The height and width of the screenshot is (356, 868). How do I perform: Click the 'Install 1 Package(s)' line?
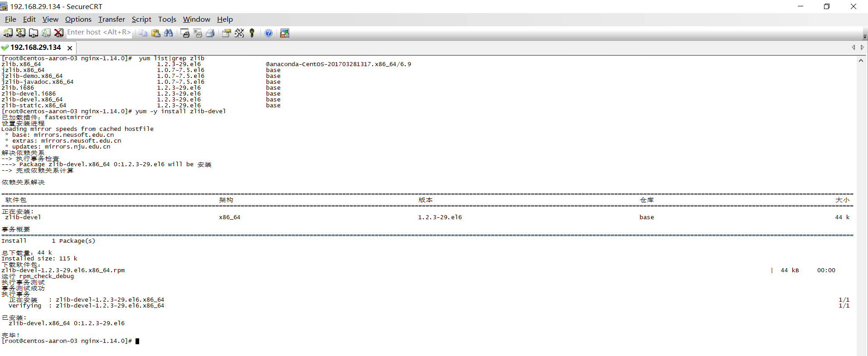click(x=48, y=241)
